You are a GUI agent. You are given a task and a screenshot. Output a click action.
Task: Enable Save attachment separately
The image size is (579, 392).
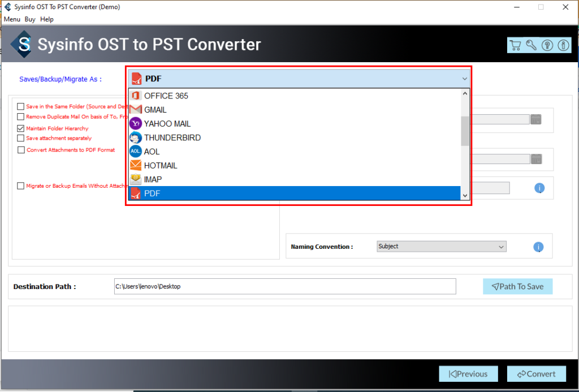tap(21, 138)
